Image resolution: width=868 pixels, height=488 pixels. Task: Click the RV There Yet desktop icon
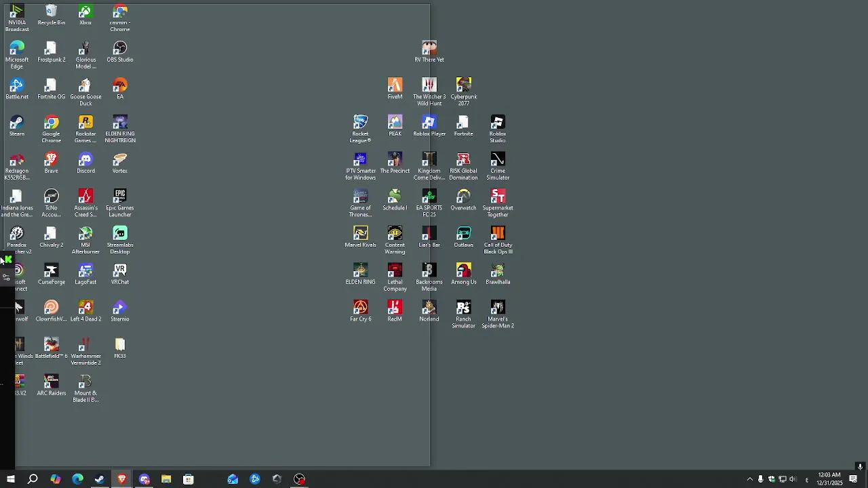point(429,53)
